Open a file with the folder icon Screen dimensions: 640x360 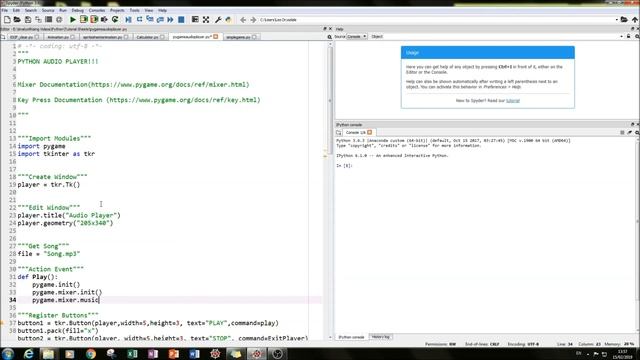17,20
